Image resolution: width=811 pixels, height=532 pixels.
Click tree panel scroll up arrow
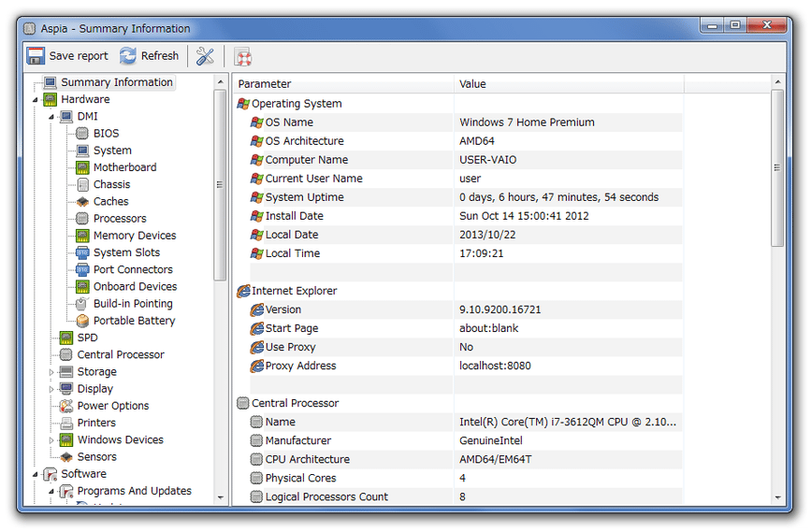point(221,82)
